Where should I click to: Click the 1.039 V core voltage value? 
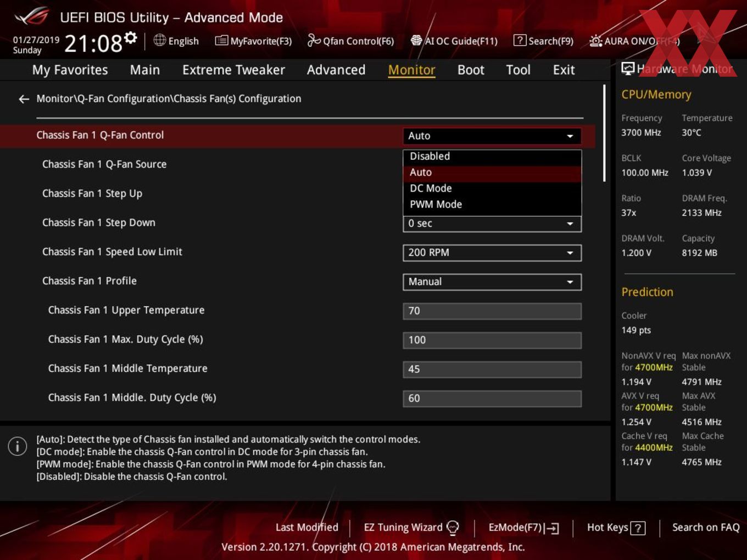point(696,173)
